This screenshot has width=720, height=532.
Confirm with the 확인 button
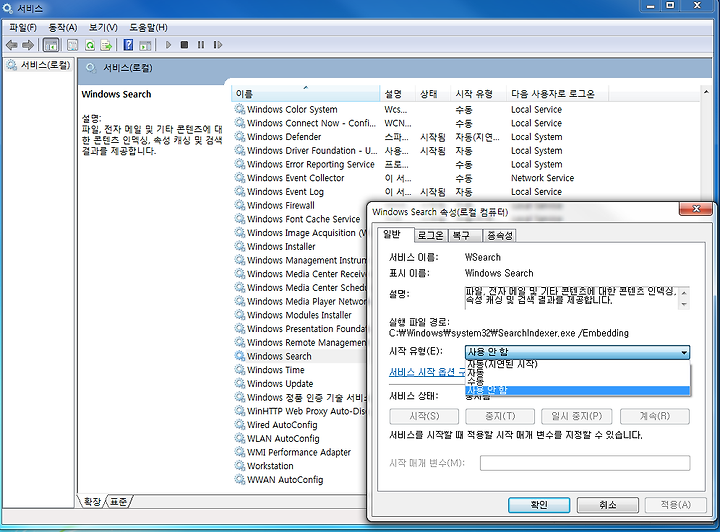[539, 505]
